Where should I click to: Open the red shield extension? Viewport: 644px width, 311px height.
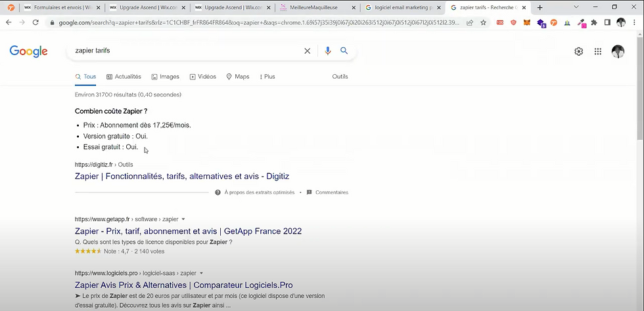513,22
